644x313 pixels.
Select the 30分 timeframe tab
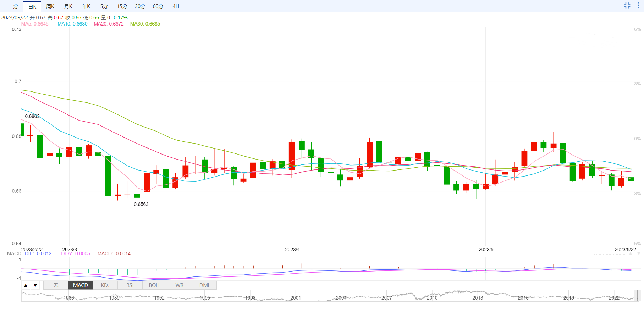[x=140, y=6]
